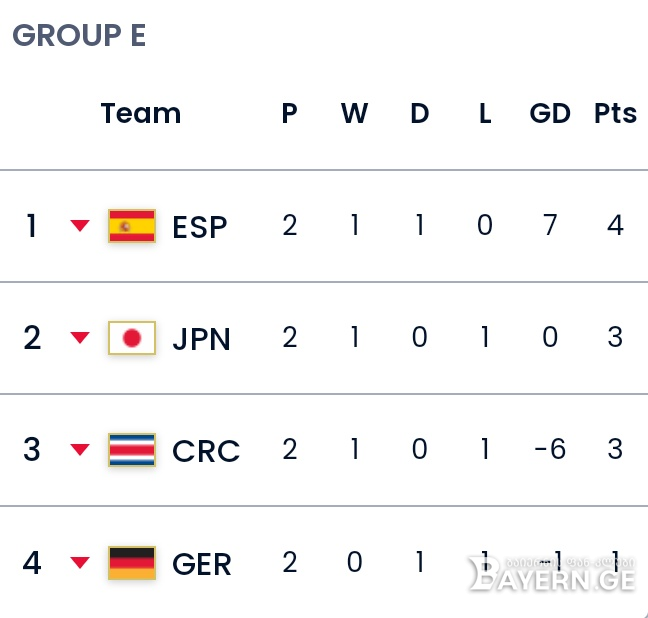Click the GD column header
Screen dimensions: 648x618
550,113
